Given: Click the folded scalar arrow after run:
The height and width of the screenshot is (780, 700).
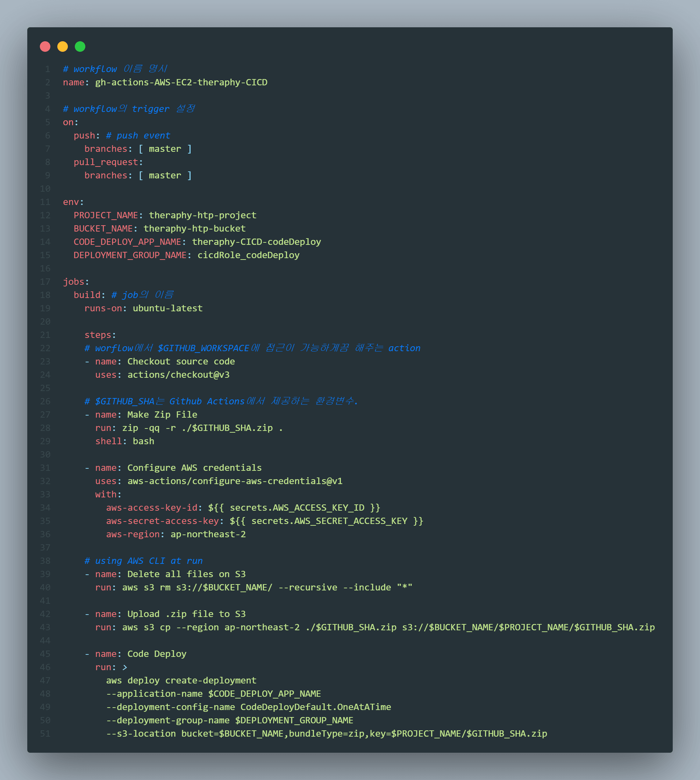Looking at the screenshot, I should [x=124, y=667].
